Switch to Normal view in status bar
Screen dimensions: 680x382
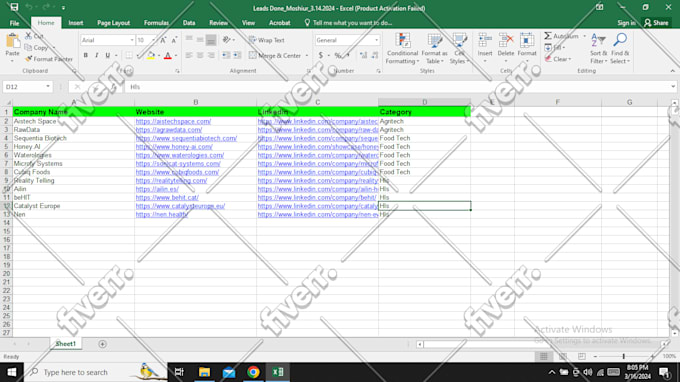(543, 356)
